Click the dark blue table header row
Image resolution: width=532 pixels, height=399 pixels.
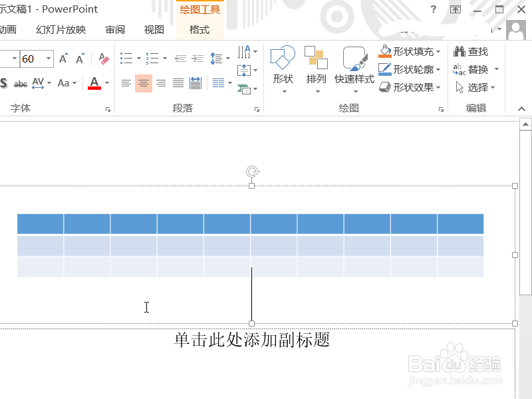pos(251,223)
